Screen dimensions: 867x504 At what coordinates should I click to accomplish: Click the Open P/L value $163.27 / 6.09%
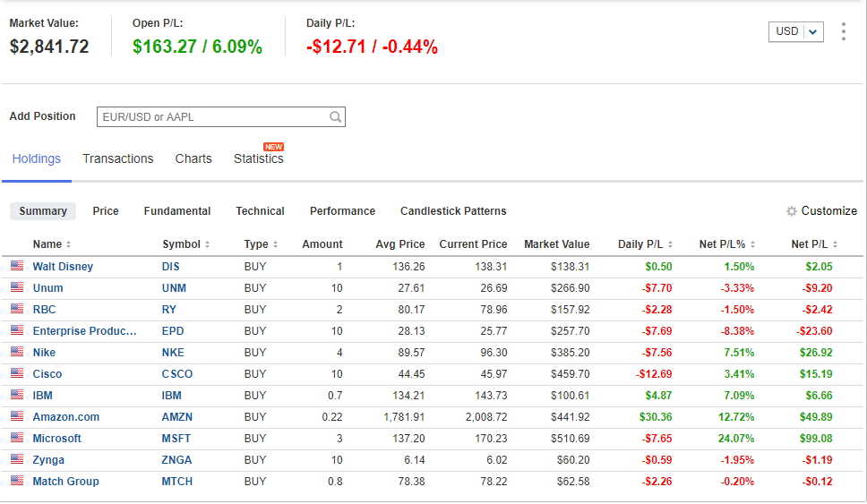tap(197, 47)
